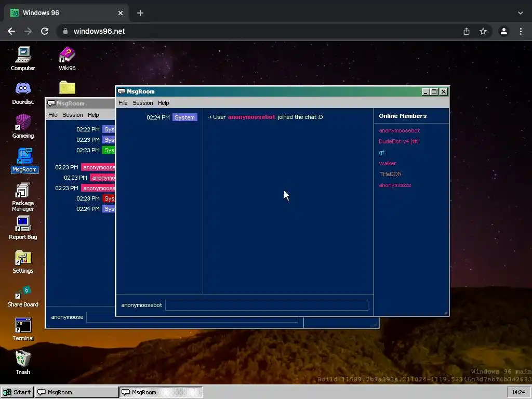Open browser three-dot menu

click(x=521, y=31)
